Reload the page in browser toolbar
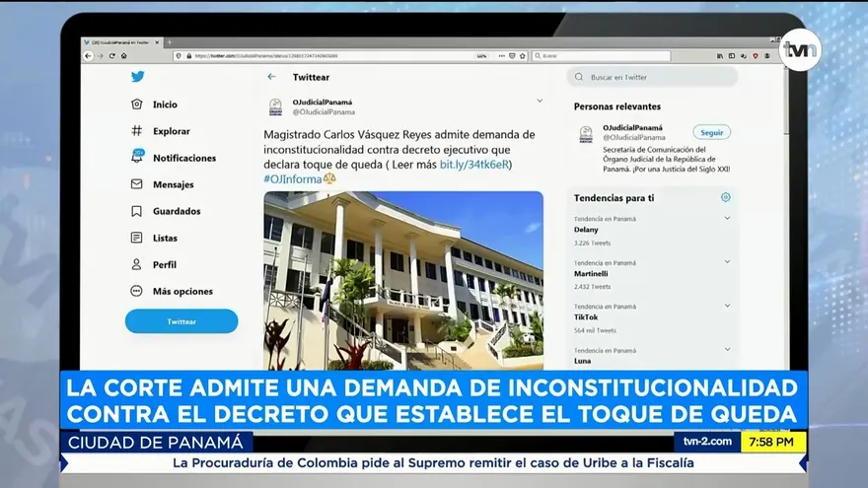868x488 pixels. [x=112, y=56]
